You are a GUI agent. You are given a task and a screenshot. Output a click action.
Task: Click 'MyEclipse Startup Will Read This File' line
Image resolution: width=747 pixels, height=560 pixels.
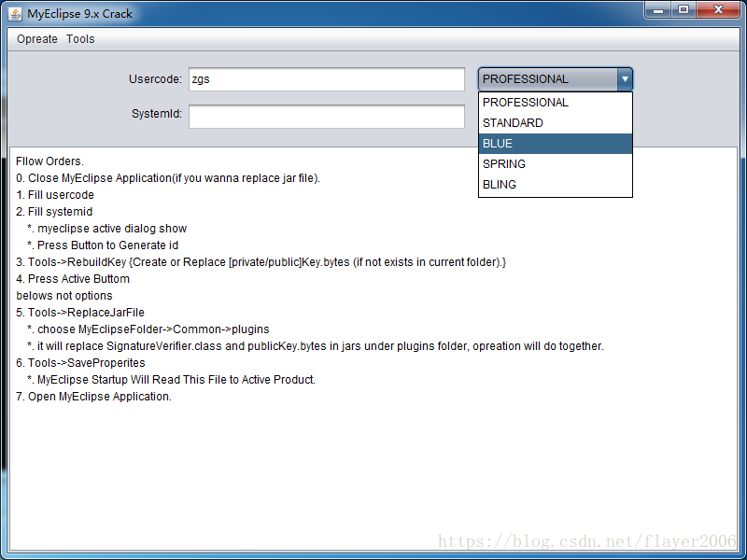[x=172, y=380]
